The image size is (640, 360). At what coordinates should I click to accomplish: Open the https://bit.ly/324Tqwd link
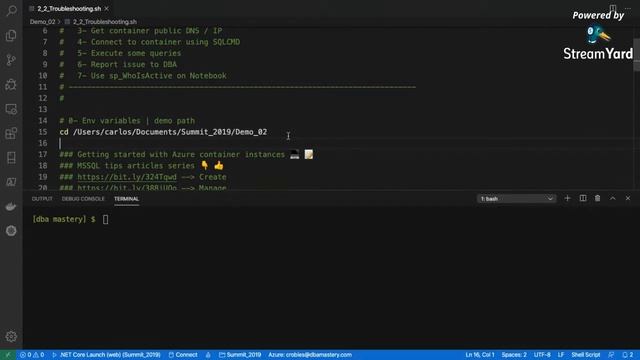coord(127,177)
